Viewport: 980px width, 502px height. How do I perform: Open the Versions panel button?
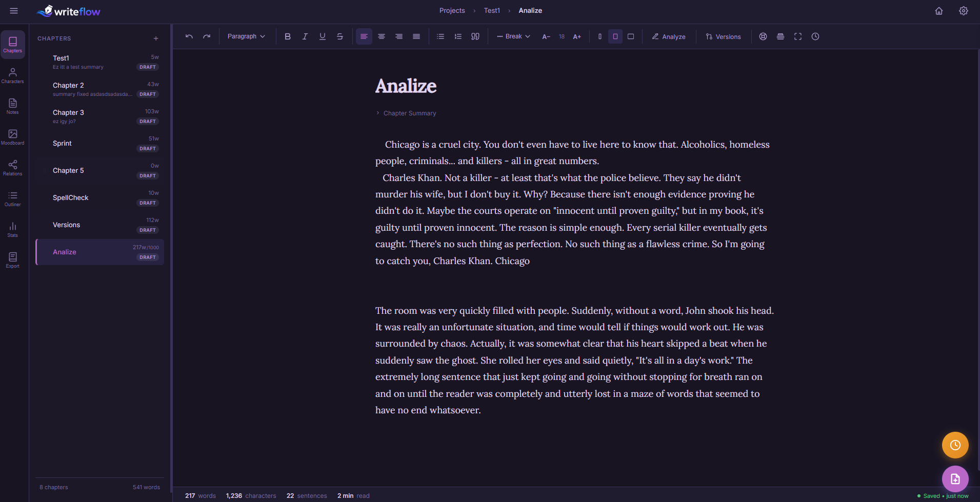pyautogui.click(x=723, y=36)
